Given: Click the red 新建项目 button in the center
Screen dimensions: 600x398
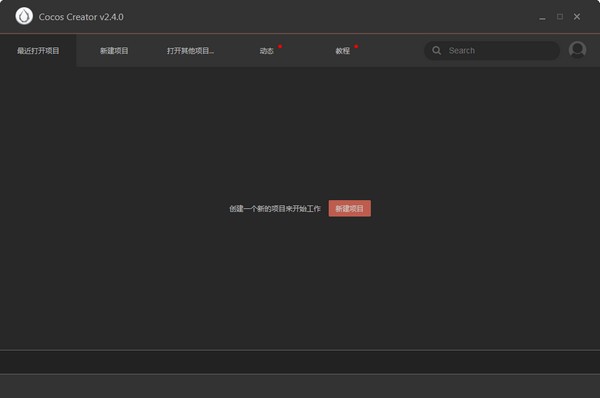Looking at the screenshot, I should 349,208.
